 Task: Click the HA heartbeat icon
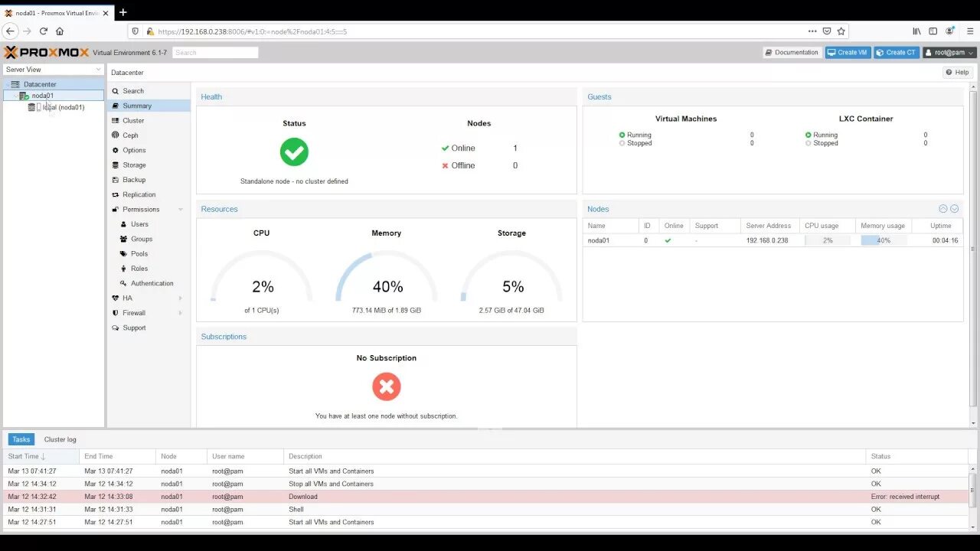[115, 298]
